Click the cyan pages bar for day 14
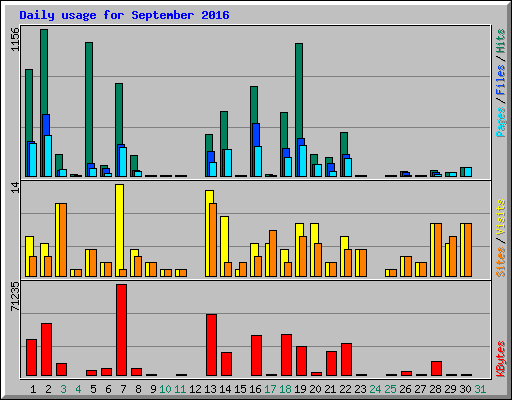Image resolution: width=512 pixels, height=400 pixels. (x=228, y=163)
